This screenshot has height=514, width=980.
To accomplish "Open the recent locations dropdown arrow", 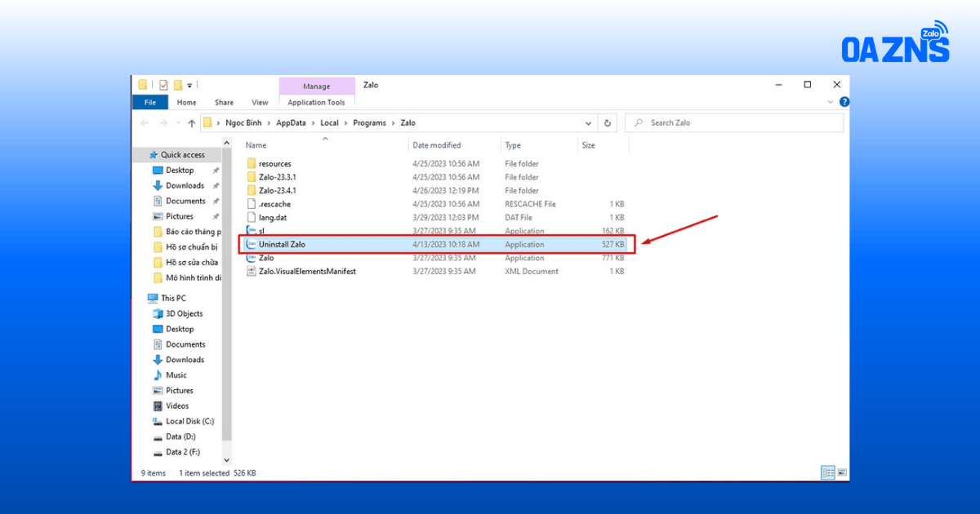I will 177,123.
